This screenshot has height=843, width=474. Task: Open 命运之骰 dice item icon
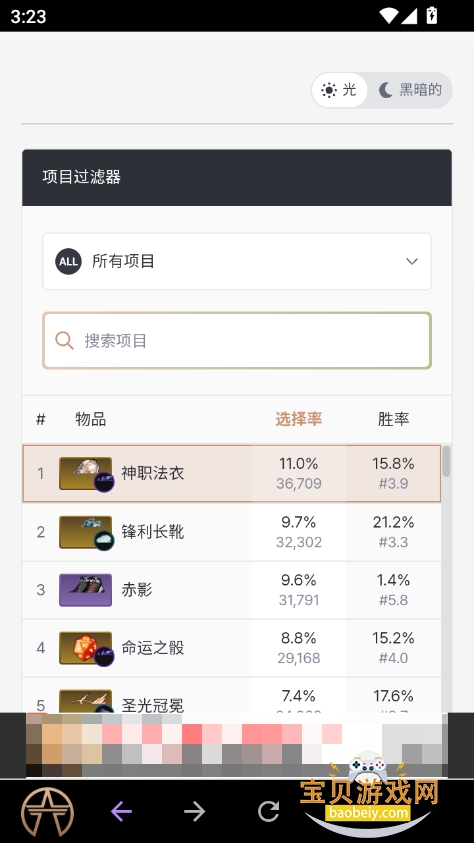[x=86, y=648]
